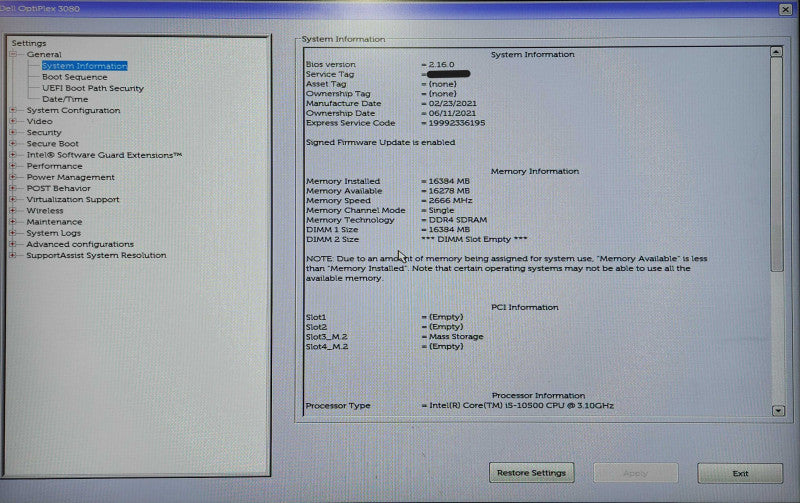
Task: Select the Maintenance label
Action: tap(54, 222)
